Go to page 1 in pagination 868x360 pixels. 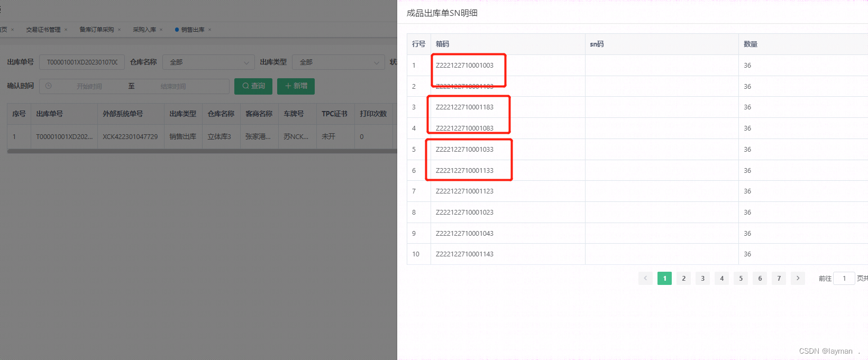[x=664, y=278]
